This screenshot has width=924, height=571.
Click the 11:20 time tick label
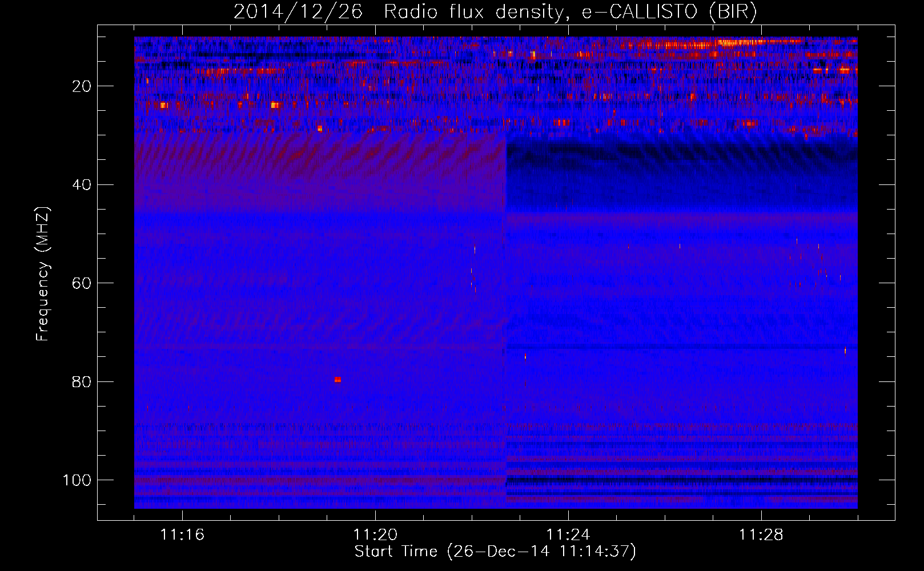[375, 535]
